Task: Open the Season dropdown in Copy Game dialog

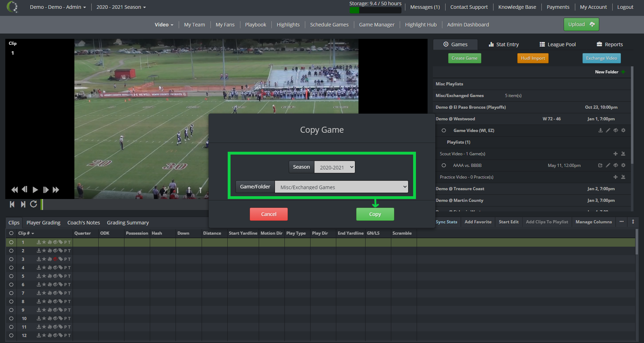Action: pyautogui.click(x=335, y=167)
